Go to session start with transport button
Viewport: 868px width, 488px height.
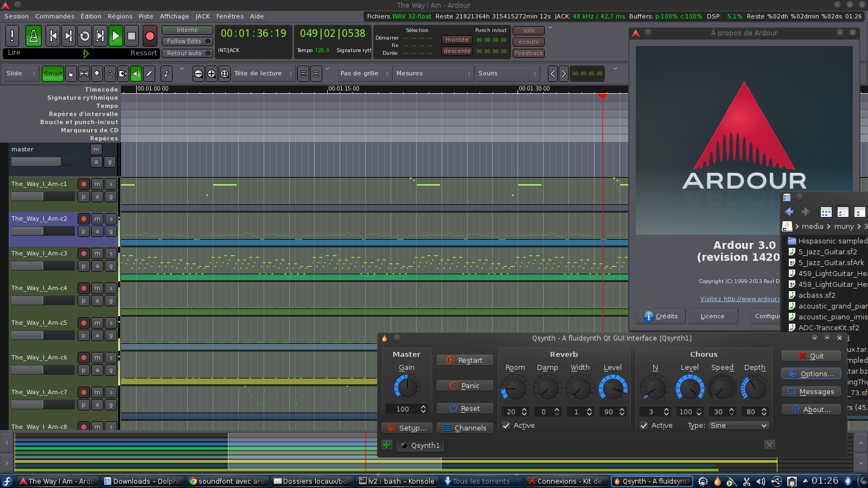pyautogui.click(x=53, y=36)
